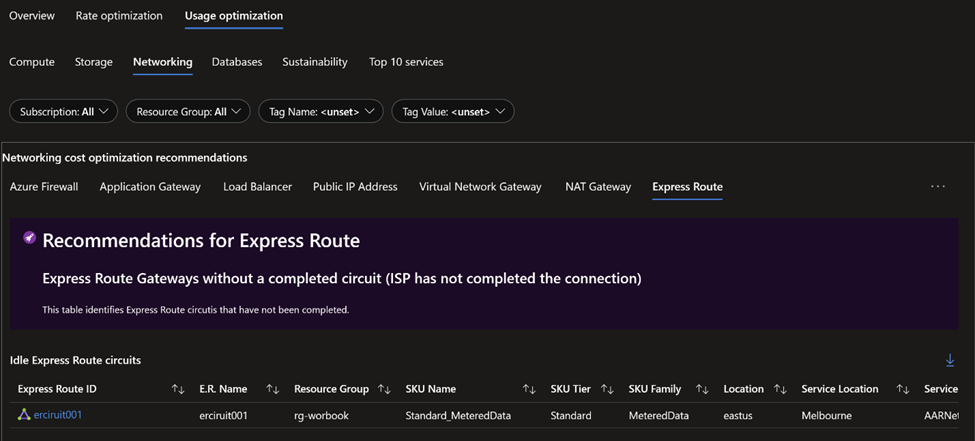
Task: Switch to the Azure Firewall tab
Action: pyautogui.click(x=44, y=187)
